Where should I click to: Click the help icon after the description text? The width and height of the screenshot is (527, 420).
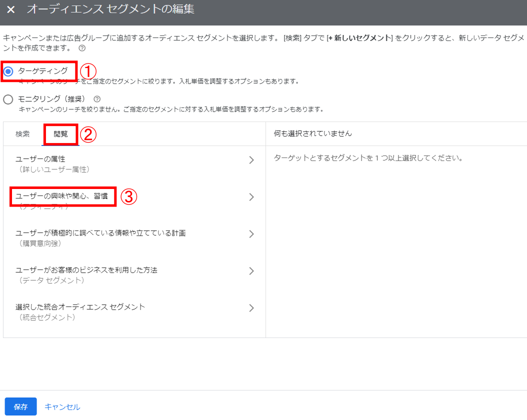tap(82, 48)
